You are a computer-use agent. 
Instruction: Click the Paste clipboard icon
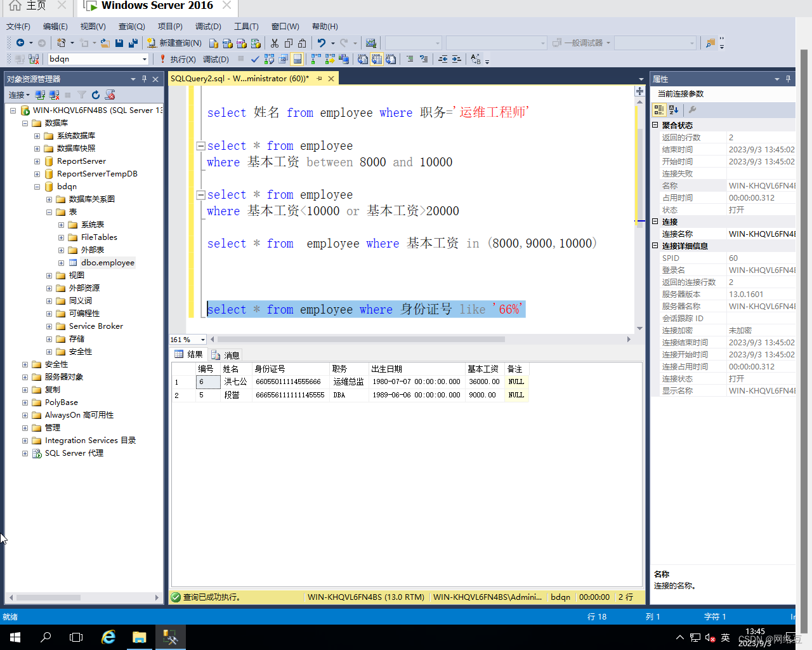click(303, 43)
